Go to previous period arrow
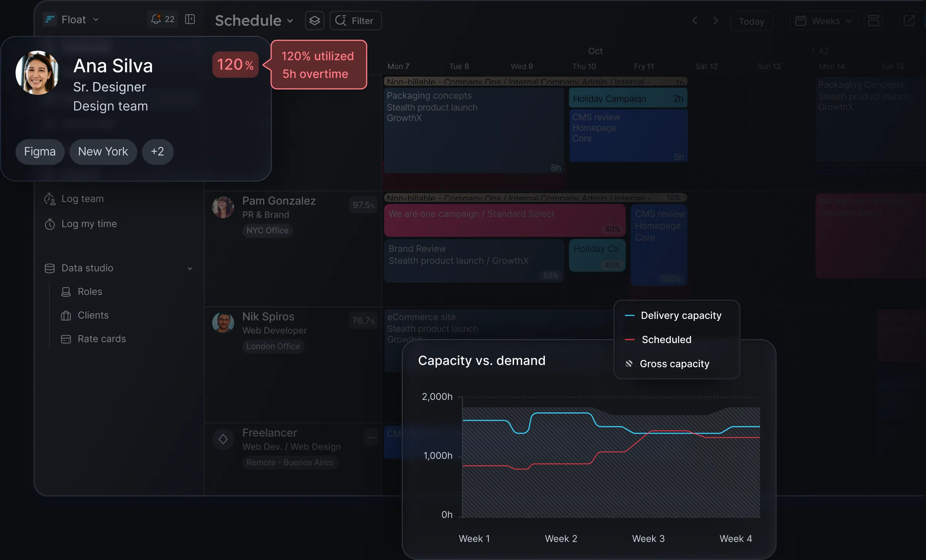The height and width of the screenshot is (560, 926). 694,20
